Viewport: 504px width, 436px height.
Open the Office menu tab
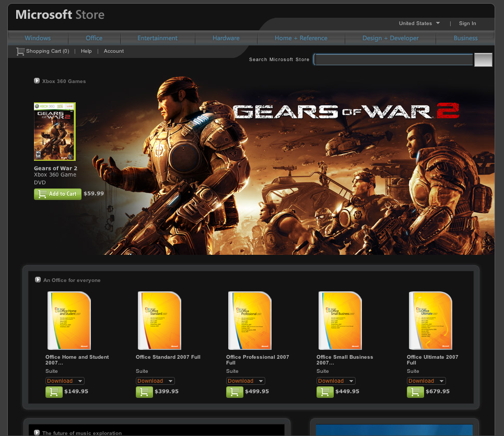pos(94,38)
